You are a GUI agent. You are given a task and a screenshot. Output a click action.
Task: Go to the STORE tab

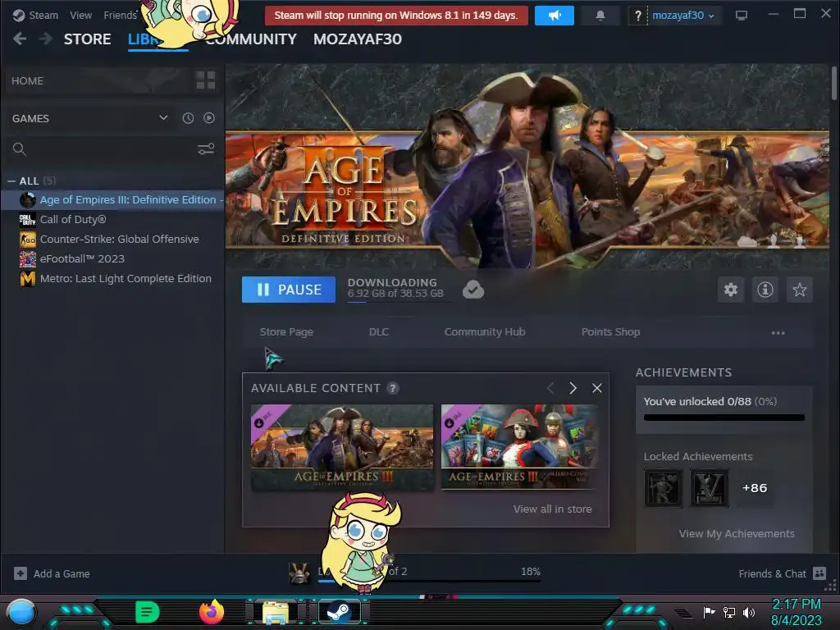coord(87,39)
